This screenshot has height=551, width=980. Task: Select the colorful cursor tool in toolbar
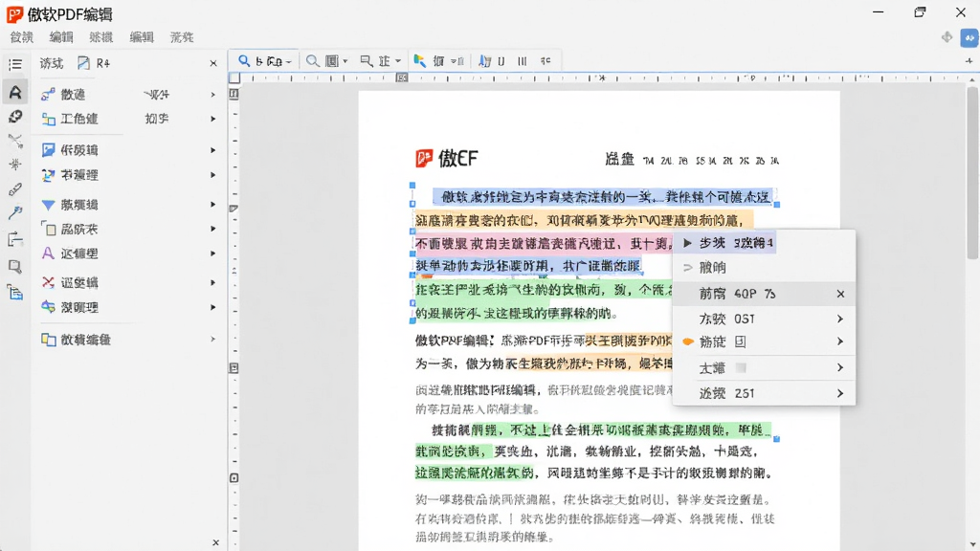[x=420, y=60]
